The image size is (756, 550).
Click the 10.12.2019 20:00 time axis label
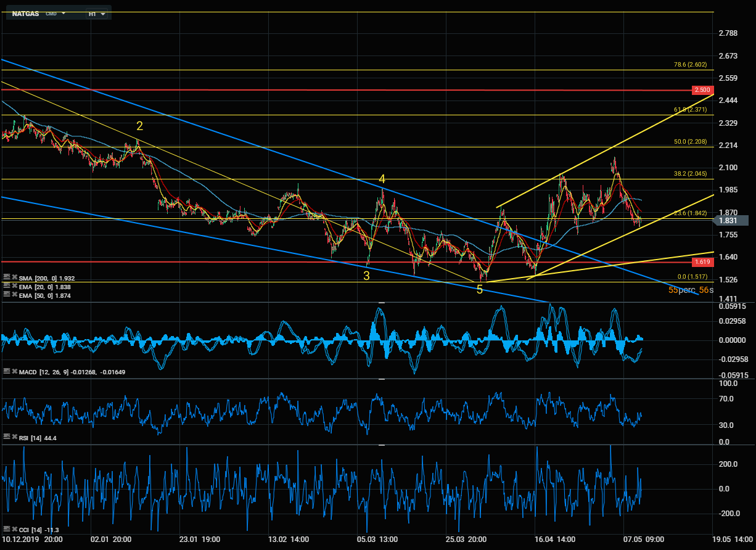(32, 539)
